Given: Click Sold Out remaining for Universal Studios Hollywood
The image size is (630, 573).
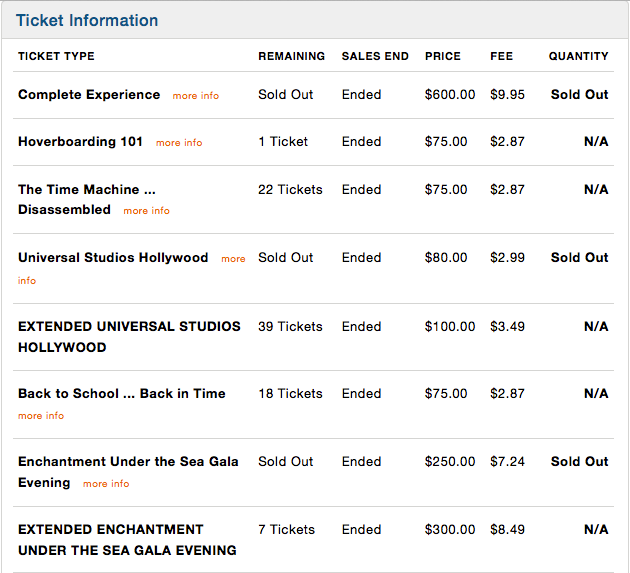Looking at the screenshot, I should [x=286, y=257].
